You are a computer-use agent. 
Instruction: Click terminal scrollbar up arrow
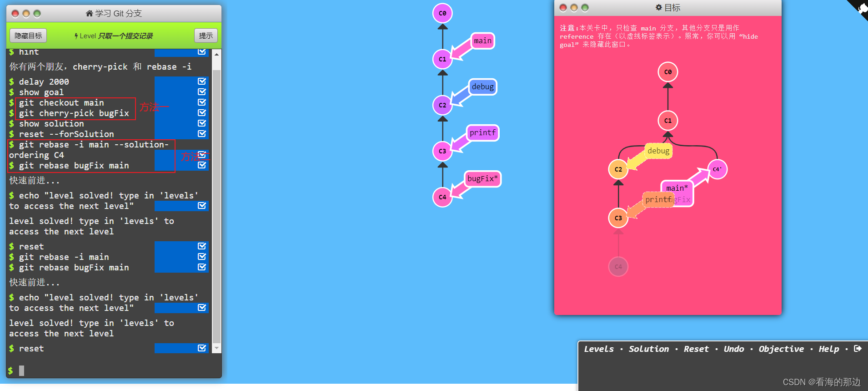tap(217, 54)
